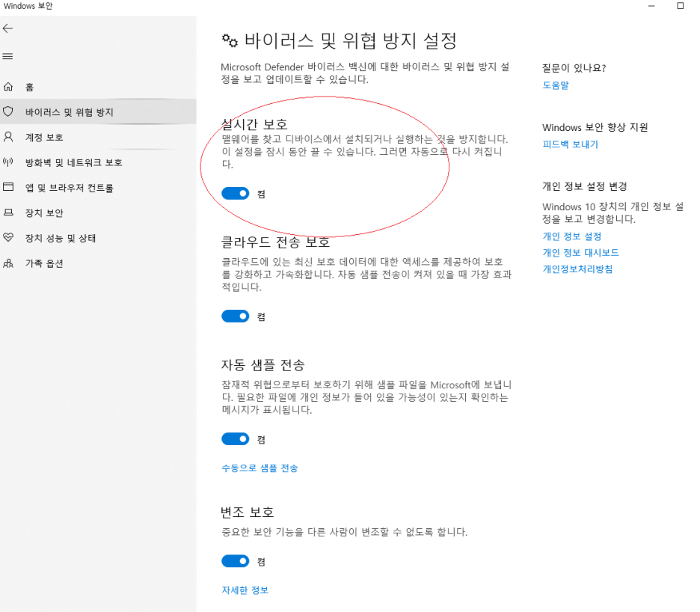Screen dimensions: 700x612
Task: Click the shield icon for virus protection
Action: [8, 111]
